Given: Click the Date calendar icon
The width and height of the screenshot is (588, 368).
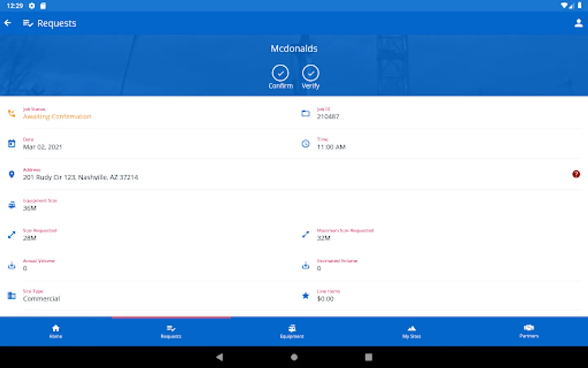Looking at the screenshot, I should 12,144.
